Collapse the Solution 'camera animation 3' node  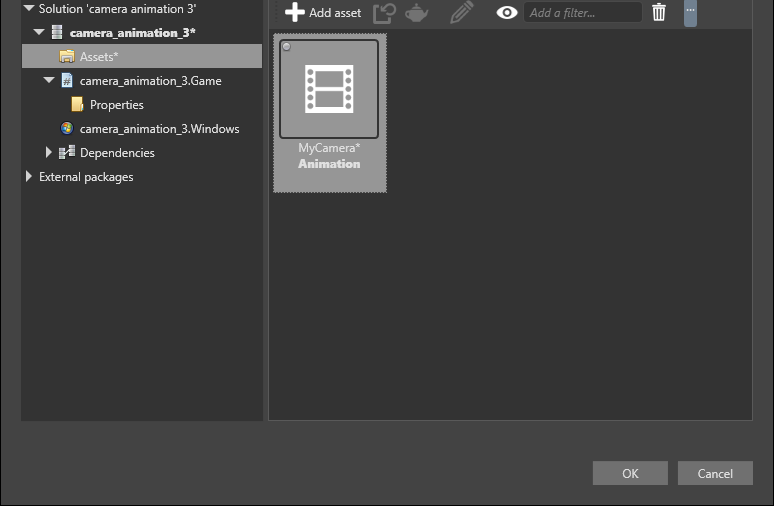(29, 8)
